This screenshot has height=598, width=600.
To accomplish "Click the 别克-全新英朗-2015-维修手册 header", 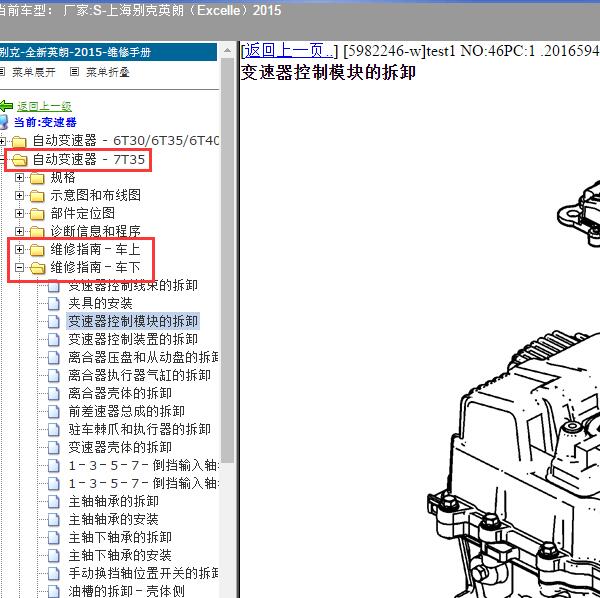I will pyautogui.click(x=108, y=52).
